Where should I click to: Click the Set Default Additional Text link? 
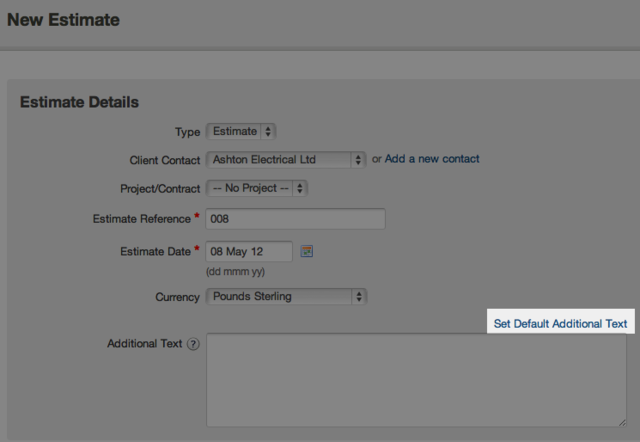560,324
